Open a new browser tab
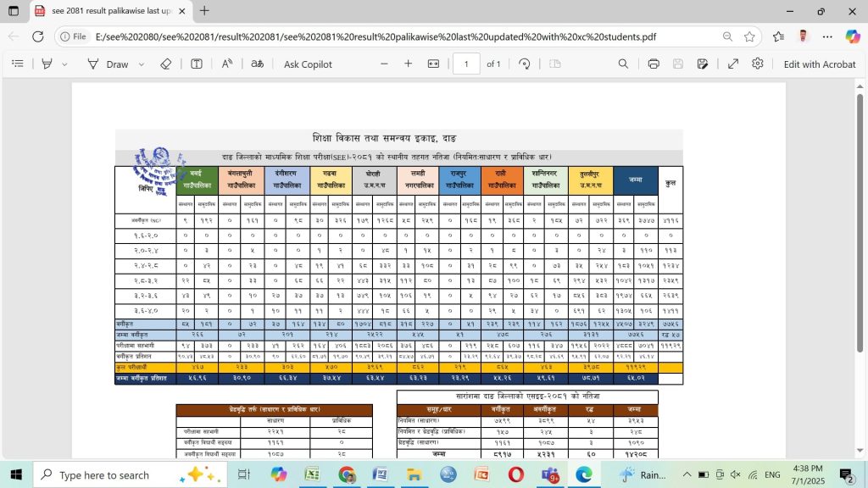868x488 pixels. 204,11
